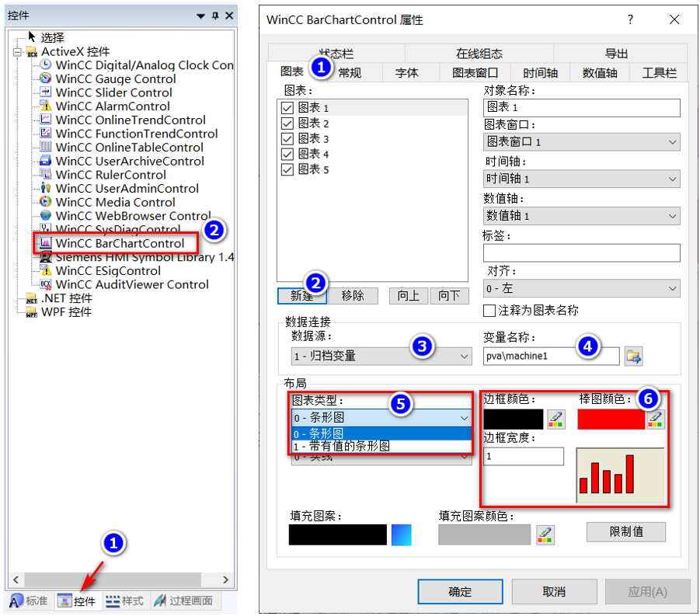
Task: Open the 图表窗口 dropdown
Action: (x=582, y=142)
